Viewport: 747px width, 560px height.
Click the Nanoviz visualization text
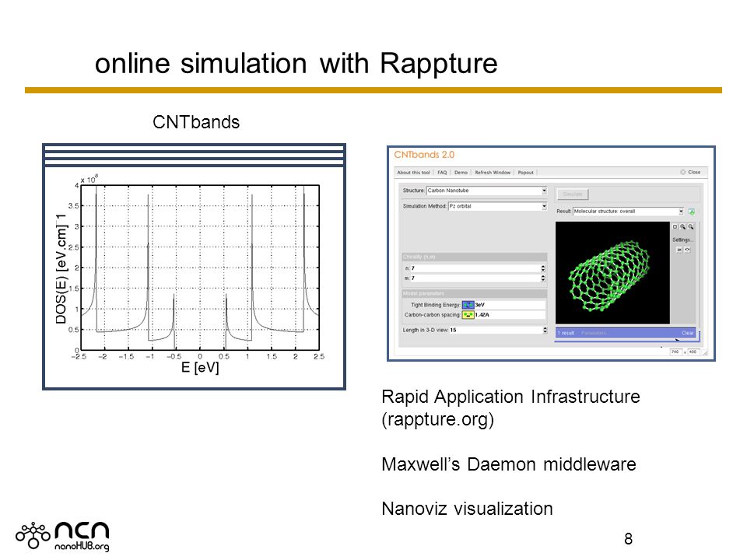click(x=468, y=509)
